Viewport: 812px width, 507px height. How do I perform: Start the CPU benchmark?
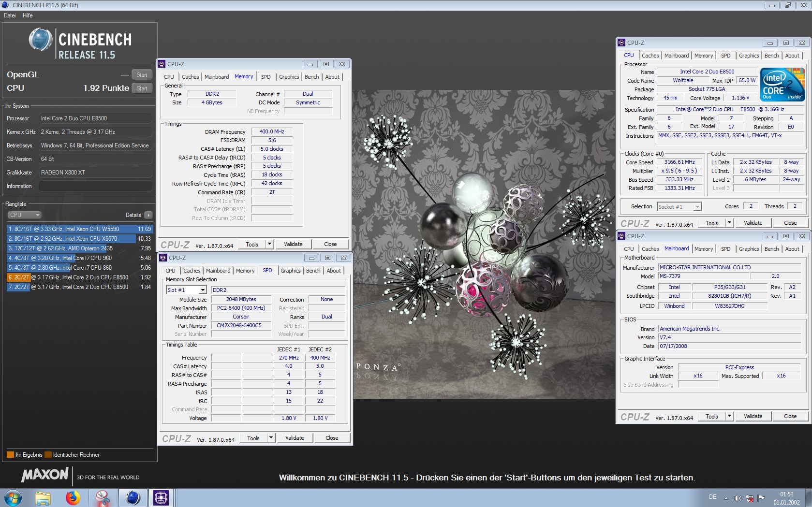[142, 88]
